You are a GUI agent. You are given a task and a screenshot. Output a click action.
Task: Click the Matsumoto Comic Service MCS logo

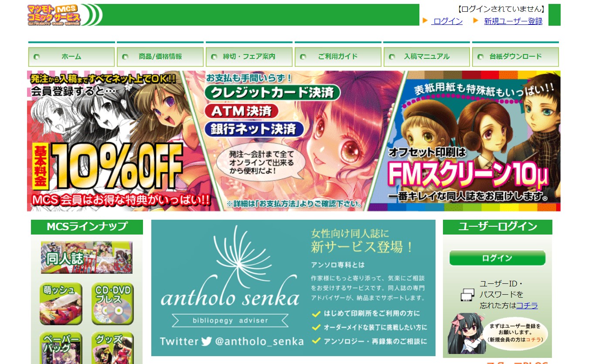pyautogui.click(x=54, y=15)
